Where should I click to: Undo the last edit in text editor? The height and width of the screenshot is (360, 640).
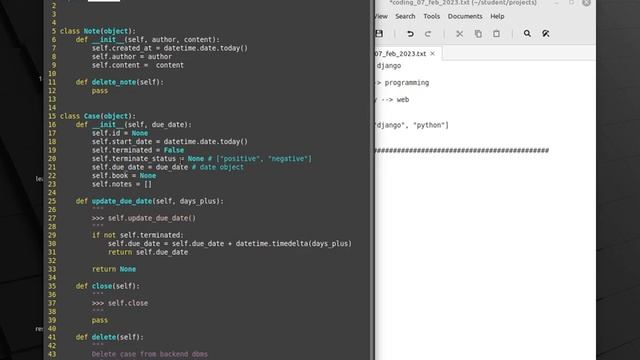410,34
